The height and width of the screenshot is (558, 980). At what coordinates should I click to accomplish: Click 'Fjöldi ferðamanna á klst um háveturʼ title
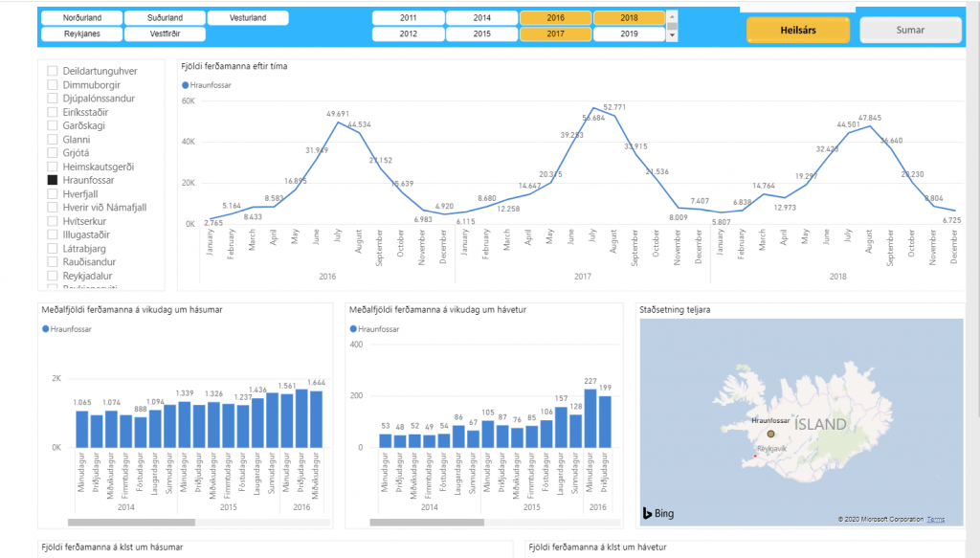click(597, 547)
